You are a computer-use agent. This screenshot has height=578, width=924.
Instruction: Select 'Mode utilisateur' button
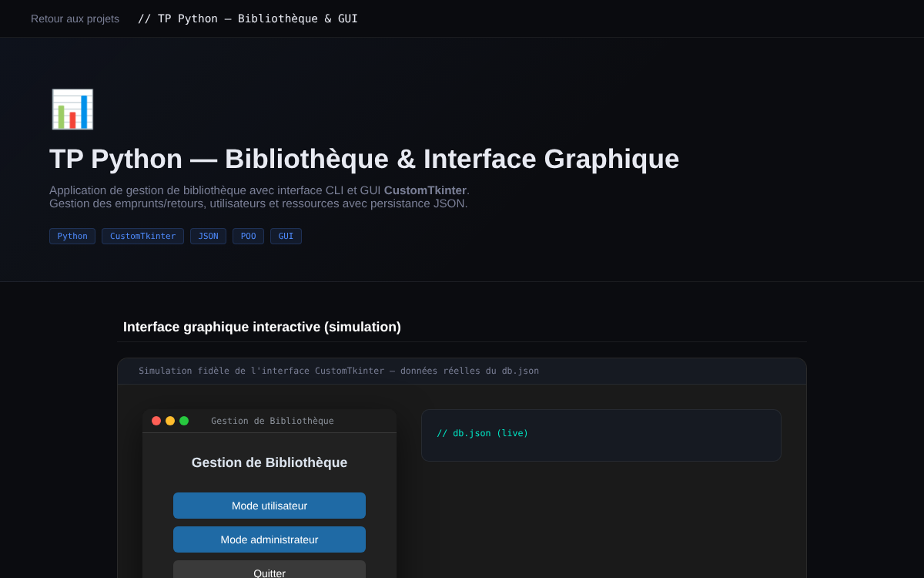point(269,506)
